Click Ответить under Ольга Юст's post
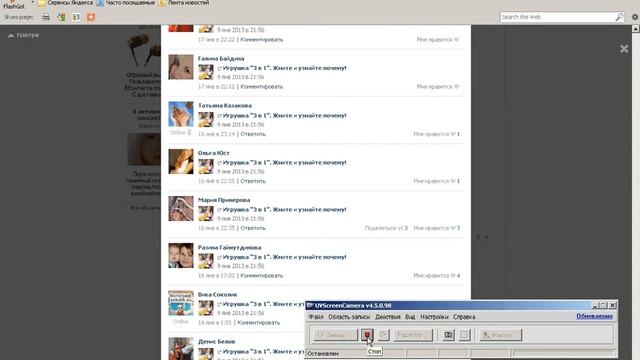The height and width of the screenshot is (360, 640). (x=253, y=181)
